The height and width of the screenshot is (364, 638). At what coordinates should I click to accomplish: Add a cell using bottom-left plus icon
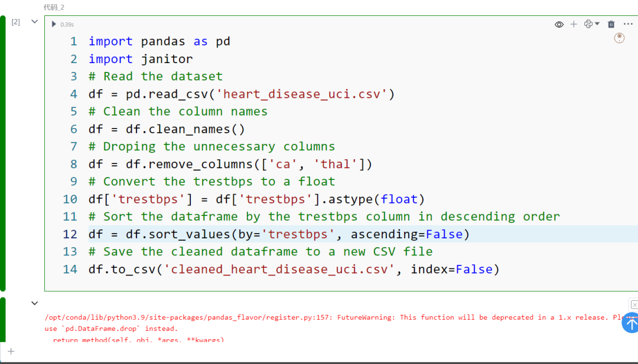[x=11, y=351]
